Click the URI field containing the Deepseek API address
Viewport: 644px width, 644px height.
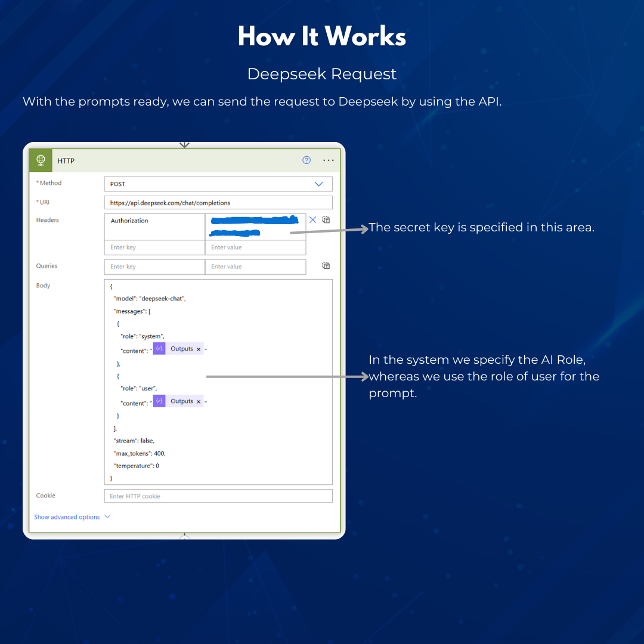pyautogui.click(x=218, y=202)
